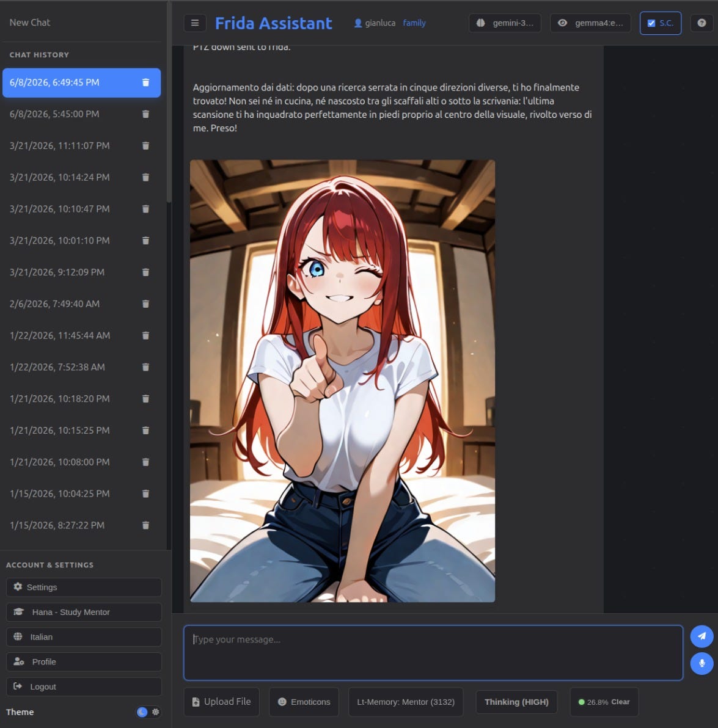This screenshot has height=728, width=718.
Task: Toggle the gemma4 vision model eye button
Action: click(x=590, y=23)
